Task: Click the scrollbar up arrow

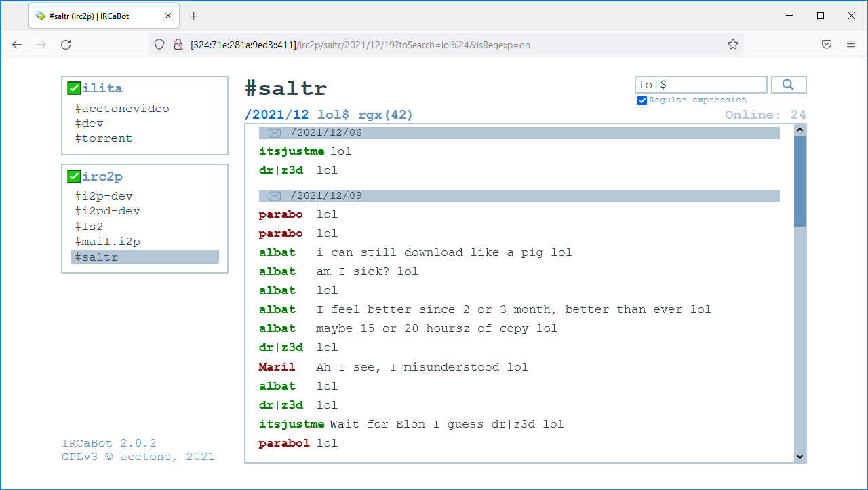Action: pyautogui.click(x=800, y=130)
